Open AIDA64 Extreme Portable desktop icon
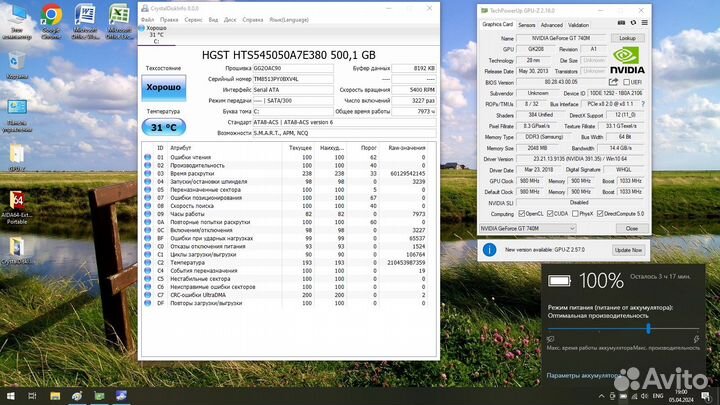 (17, 207)
